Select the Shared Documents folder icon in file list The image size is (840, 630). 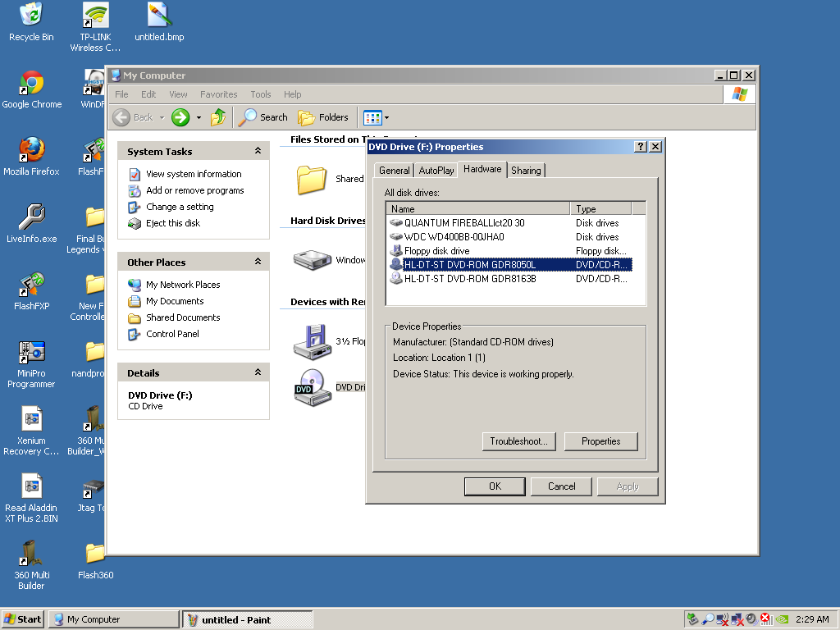click(311, 179)
